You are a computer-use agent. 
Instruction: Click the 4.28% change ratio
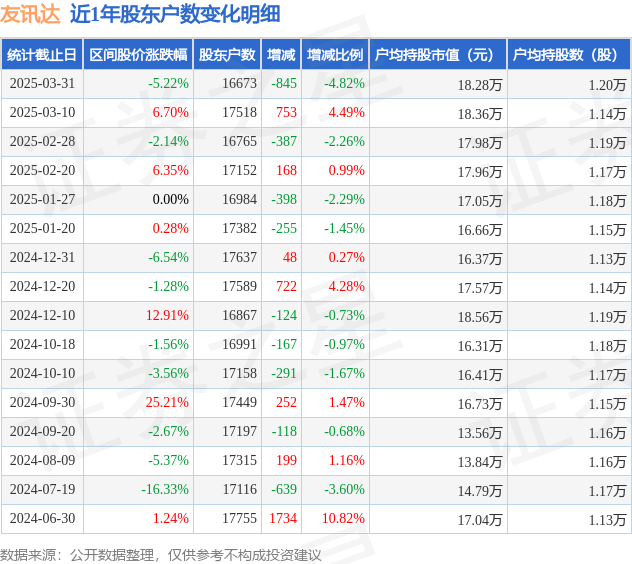(347, 287)
